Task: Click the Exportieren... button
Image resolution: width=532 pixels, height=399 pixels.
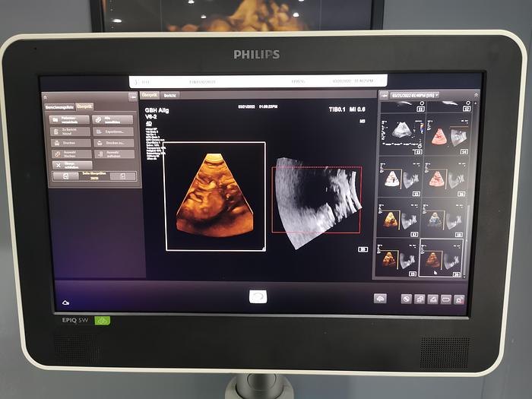Action: 114,131
